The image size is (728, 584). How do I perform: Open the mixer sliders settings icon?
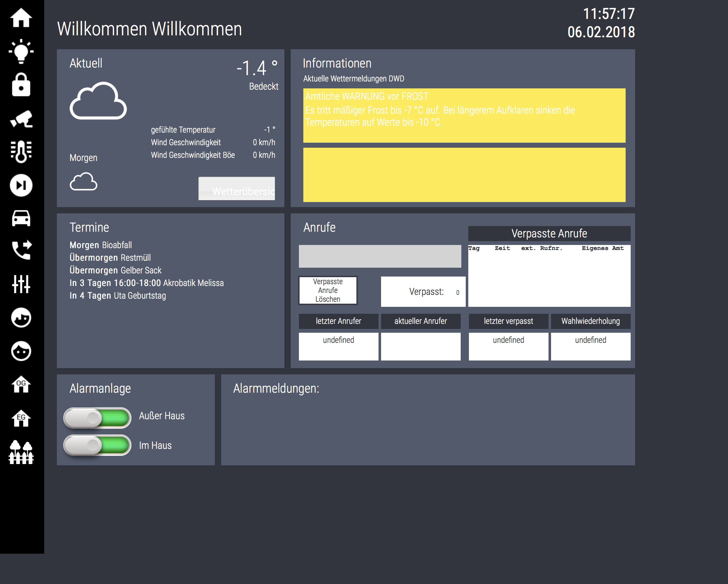point(21,284)
